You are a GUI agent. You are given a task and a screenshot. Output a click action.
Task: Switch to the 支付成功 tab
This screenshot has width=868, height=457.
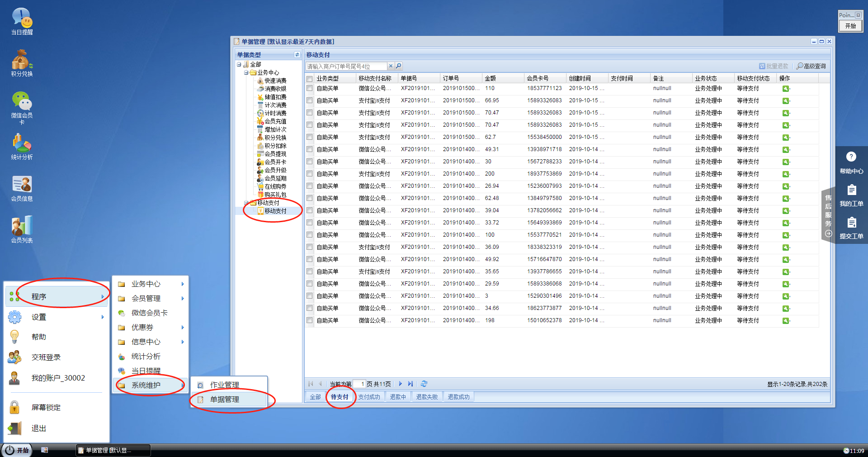click(x=369, y=397)
